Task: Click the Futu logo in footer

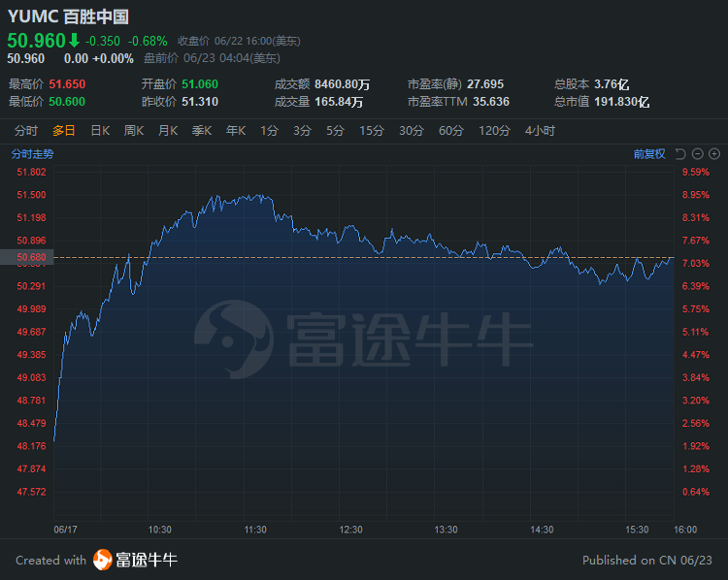Action: coord(103,560)
